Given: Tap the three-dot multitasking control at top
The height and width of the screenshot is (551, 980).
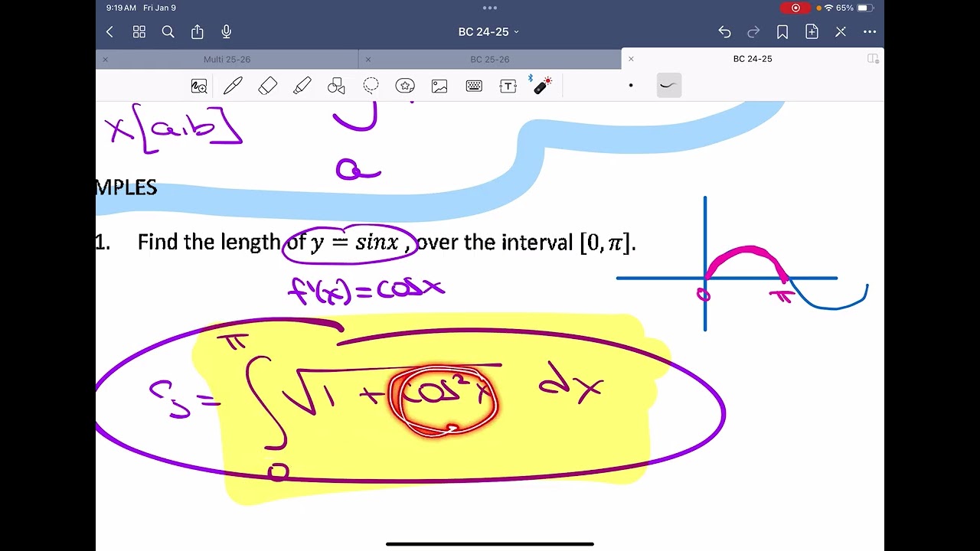Looking at the screenshot, I should point(490,8).
